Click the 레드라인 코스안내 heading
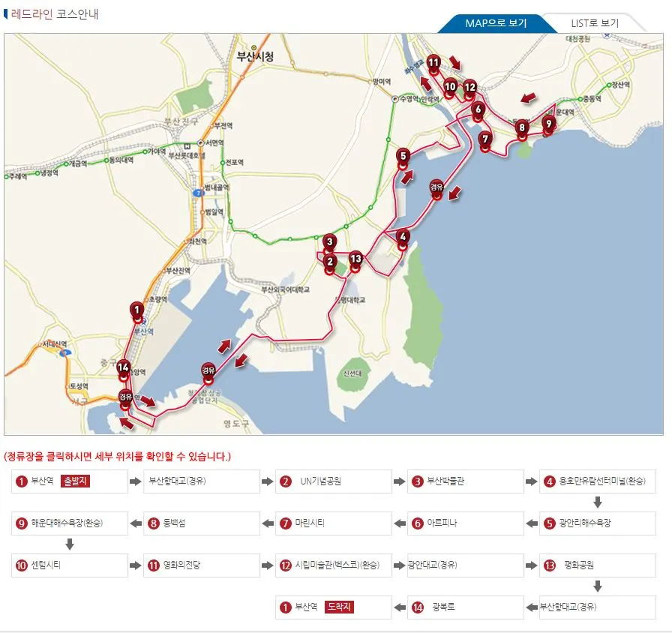Image resolution: width=672 pixels, height=633 pixels. pyautogui.click(x=55, y=14)
